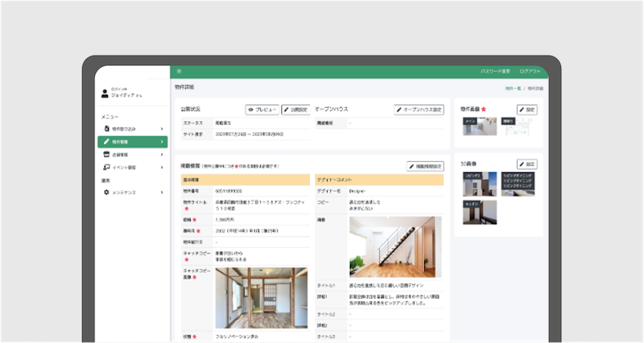644x343 pixels.
Task: Select the highlighted 物件管理 menu item
Action: tap(133, 142)
